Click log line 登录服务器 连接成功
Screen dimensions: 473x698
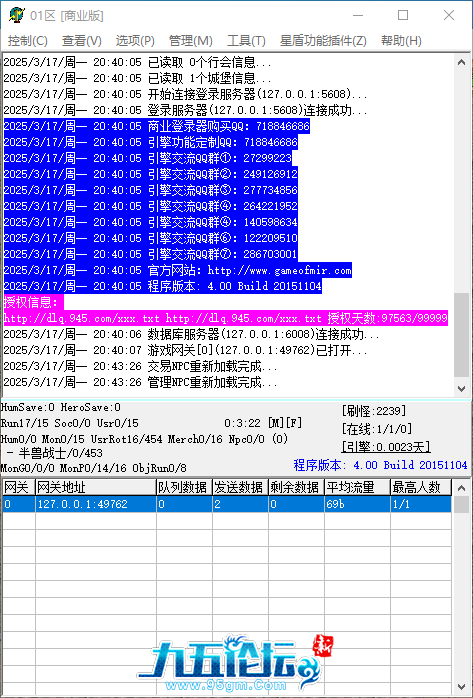pos(186,110)
